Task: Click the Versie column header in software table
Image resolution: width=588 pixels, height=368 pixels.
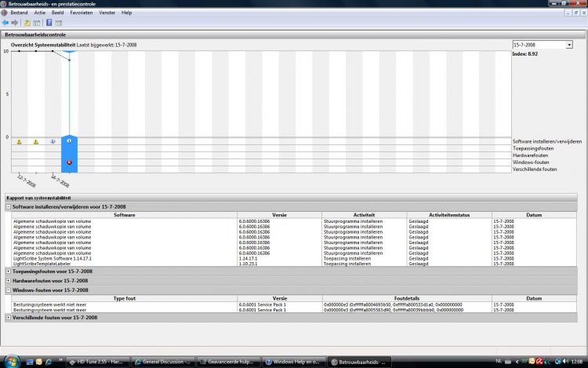Action: [279, 213]
